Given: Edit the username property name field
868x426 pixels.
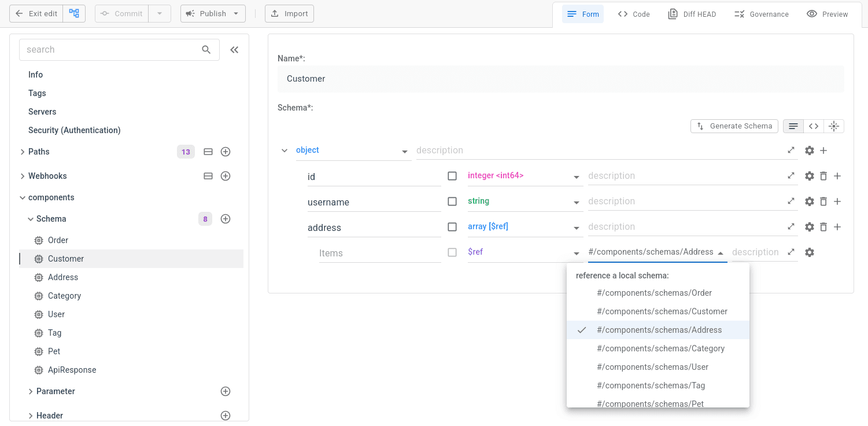Looking at the screenshot, I should pos(374,202).
